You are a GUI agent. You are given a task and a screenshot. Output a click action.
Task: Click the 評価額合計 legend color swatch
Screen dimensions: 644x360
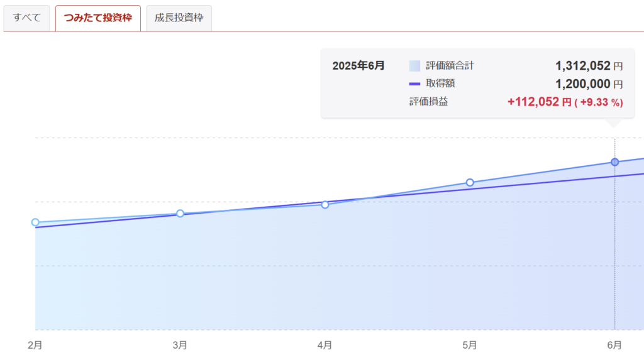(x=414, y=66)
